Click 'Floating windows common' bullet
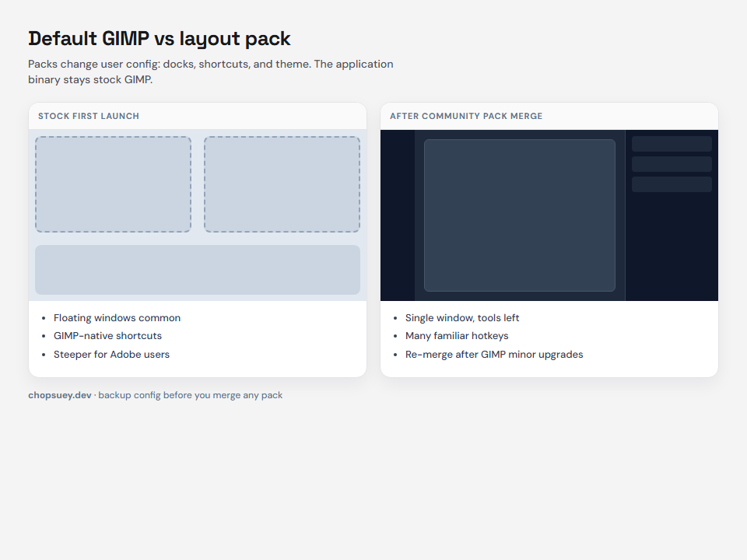This screenshot has width=747, height=560. (x=117, y=317)
